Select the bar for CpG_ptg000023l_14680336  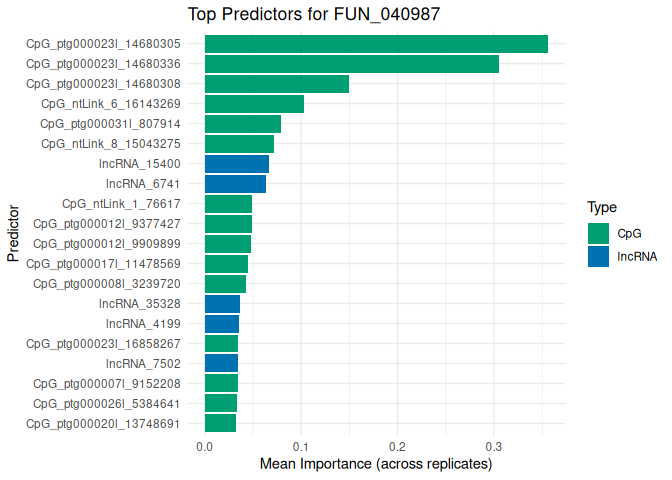(351, 64)
